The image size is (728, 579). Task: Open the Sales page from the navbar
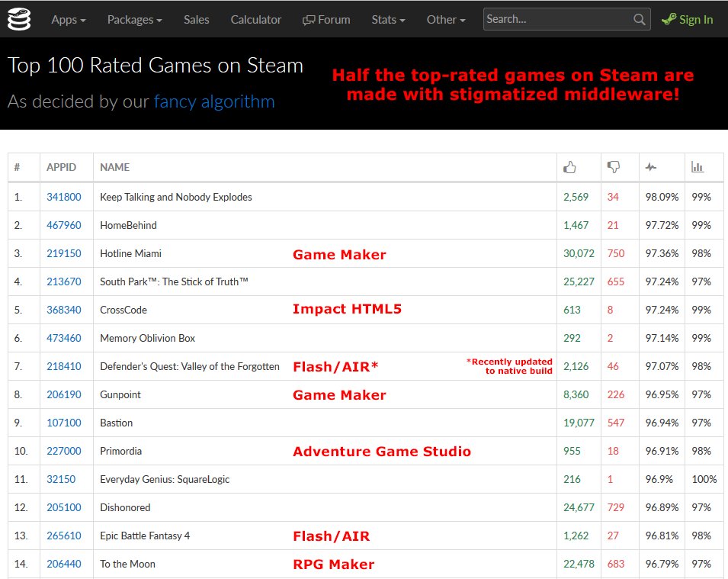(196, 20)
